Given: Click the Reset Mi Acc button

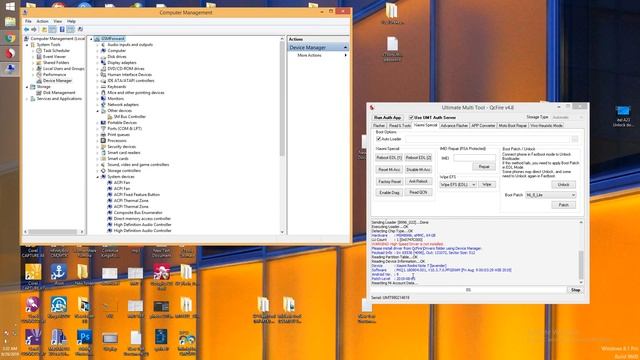Looking at the screenshot, I should click(389, 169).
